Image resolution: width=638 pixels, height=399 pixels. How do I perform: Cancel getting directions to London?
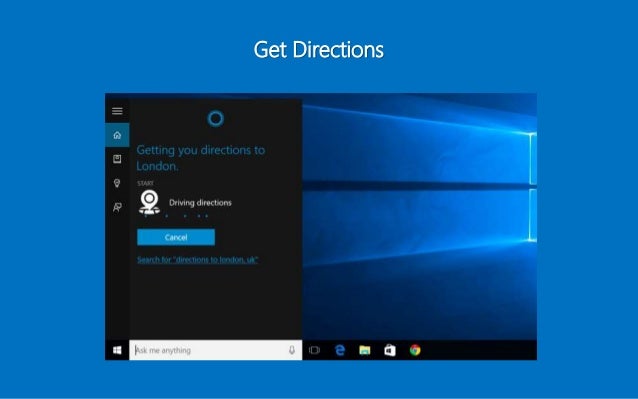176,237
